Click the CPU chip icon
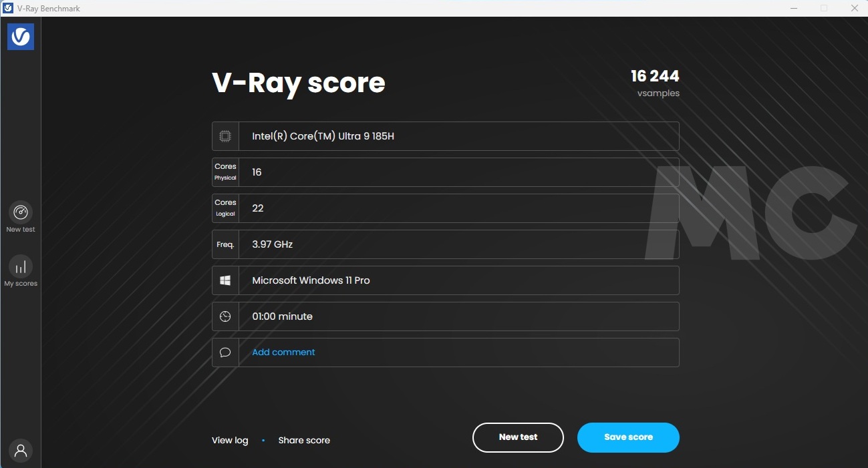Image resolution: width=868 pixels, height=468 pixels. tap(225, 136)
